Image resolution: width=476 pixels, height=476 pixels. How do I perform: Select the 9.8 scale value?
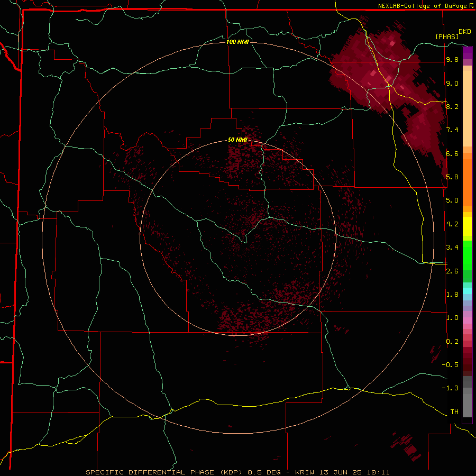[452, 60]
